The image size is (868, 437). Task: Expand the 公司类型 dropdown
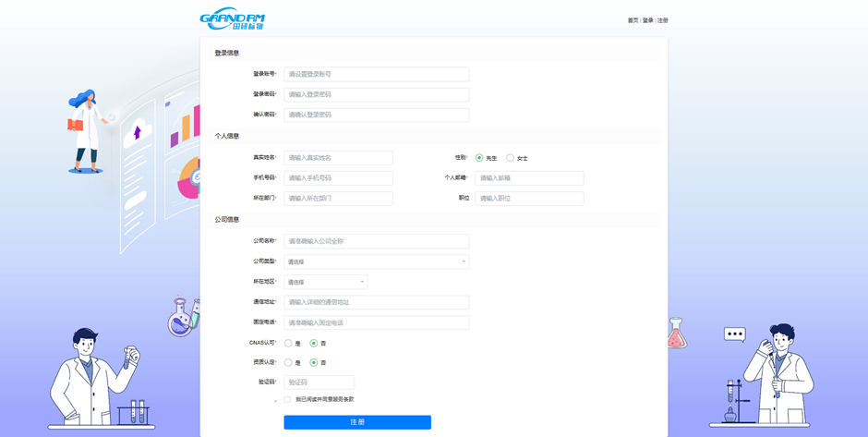pos(376,261)
